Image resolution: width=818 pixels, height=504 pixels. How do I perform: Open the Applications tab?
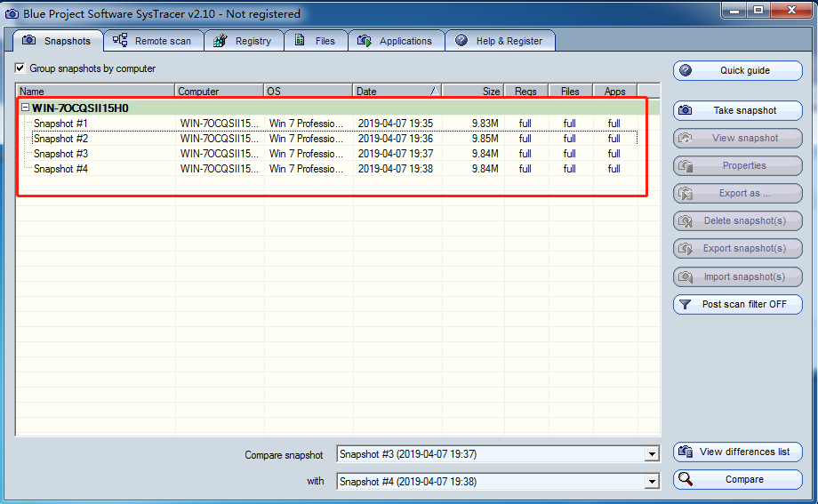coord(396,41)
